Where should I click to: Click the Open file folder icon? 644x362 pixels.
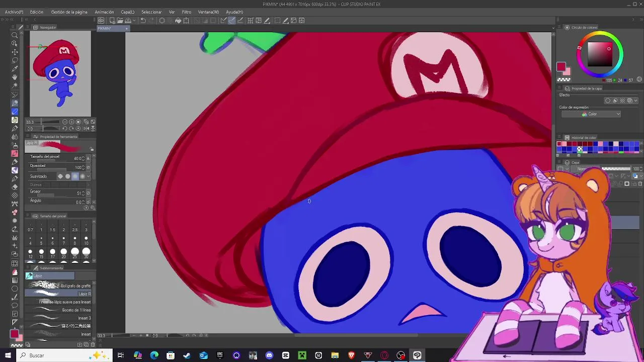click(120, 21)
